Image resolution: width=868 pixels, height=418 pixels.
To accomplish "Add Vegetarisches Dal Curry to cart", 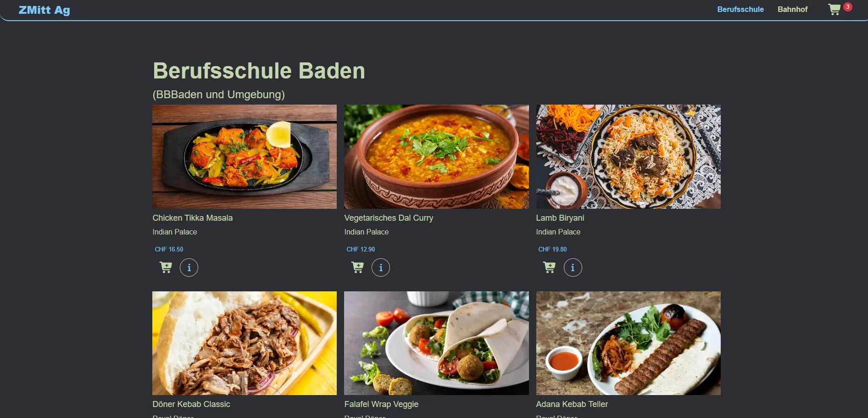I will (x=357, y=267).
